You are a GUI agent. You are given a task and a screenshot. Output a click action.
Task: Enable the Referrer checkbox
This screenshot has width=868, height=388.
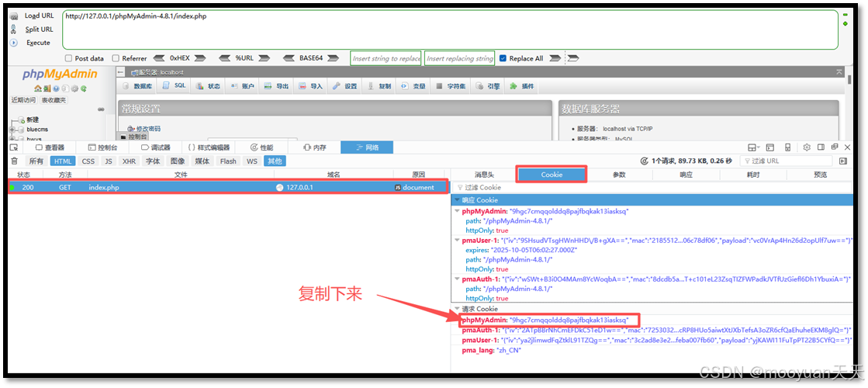click(116, 58)
